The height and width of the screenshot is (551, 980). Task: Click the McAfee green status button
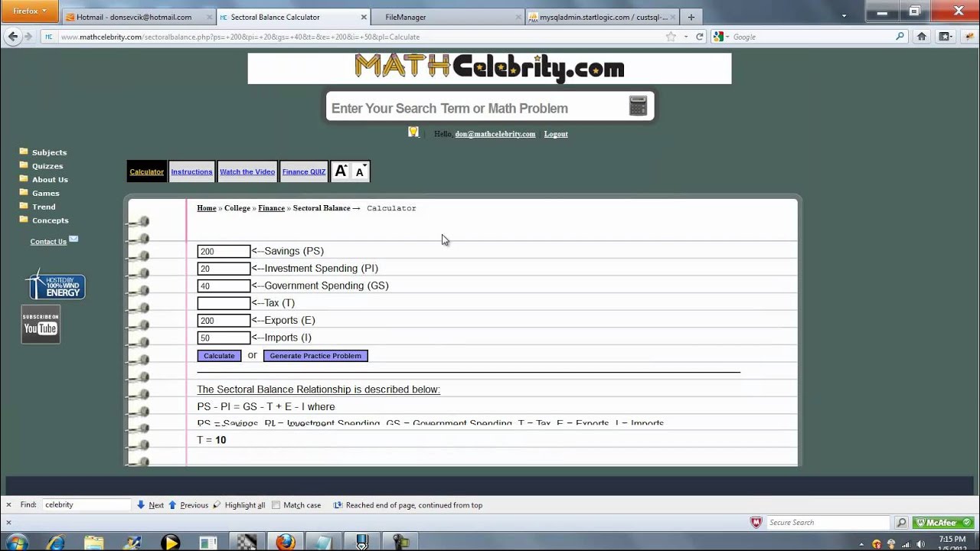943,523
